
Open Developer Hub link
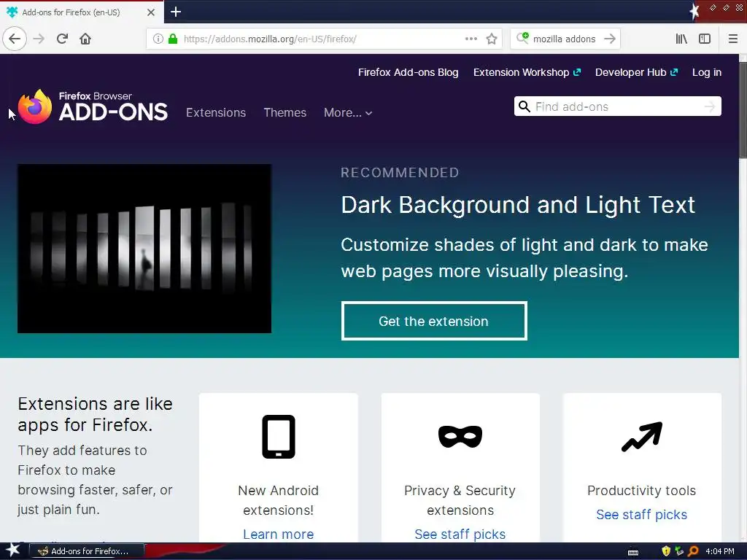[636, 72]
